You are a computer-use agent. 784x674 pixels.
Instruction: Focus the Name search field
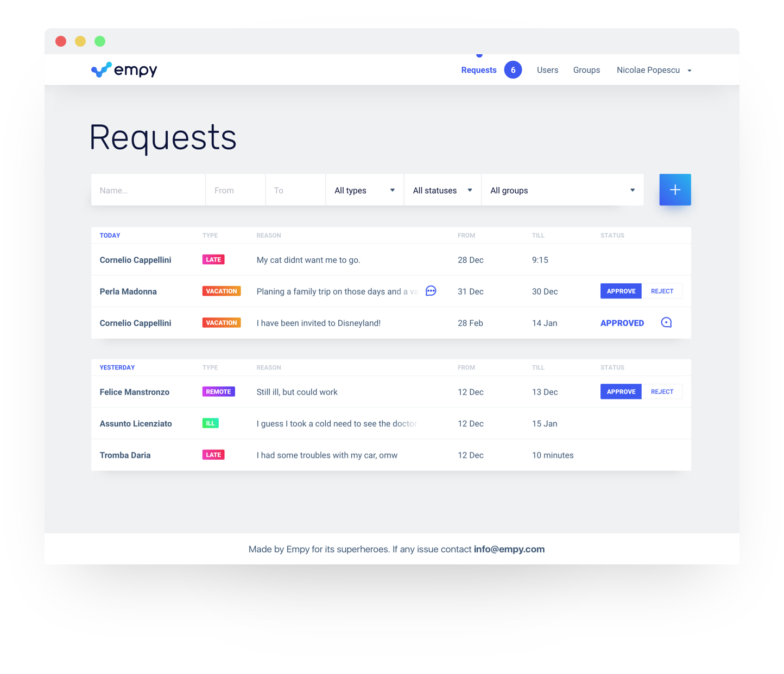(148, 190)
